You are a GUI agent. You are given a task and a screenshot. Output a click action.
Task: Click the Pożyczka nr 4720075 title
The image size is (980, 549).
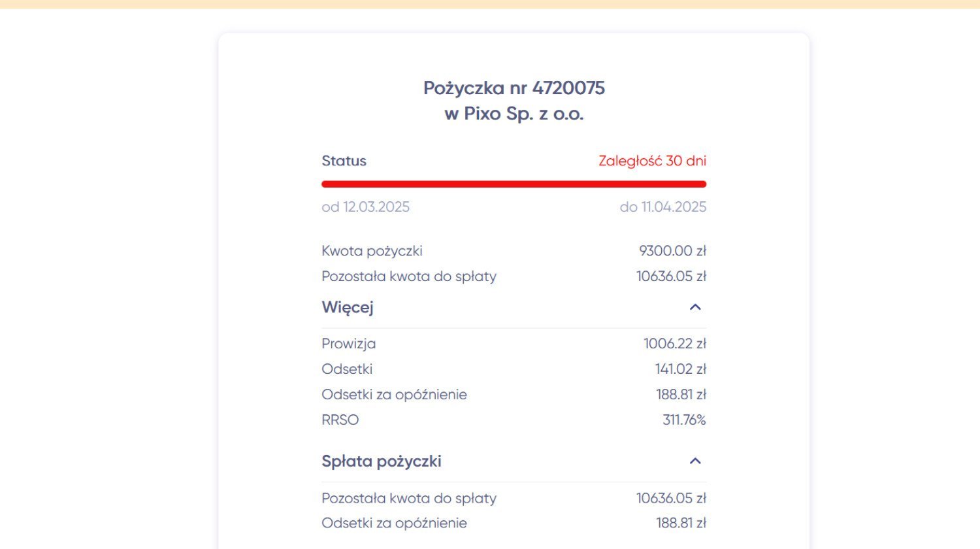514,88
